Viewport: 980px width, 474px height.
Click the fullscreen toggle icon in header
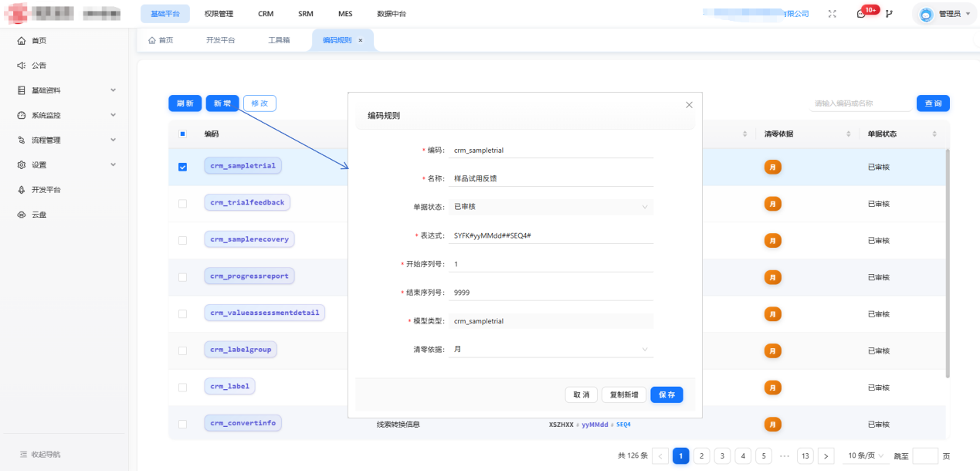pos(832,14)
